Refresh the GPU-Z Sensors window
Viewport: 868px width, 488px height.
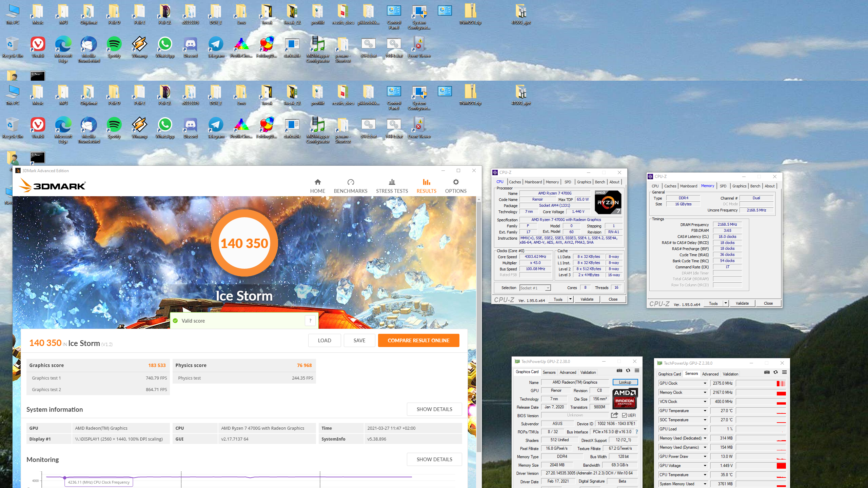(776, 372)
